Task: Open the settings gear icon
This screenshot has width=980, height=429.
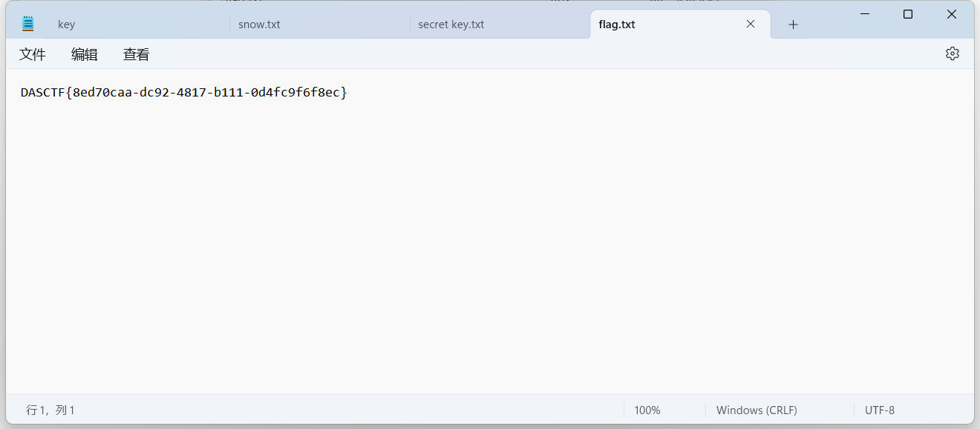Action: (x=953, y=53)
